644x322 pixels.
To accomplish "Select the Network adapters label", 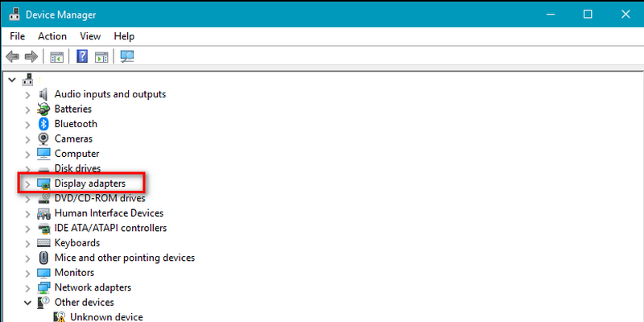I will click(93, 287).
